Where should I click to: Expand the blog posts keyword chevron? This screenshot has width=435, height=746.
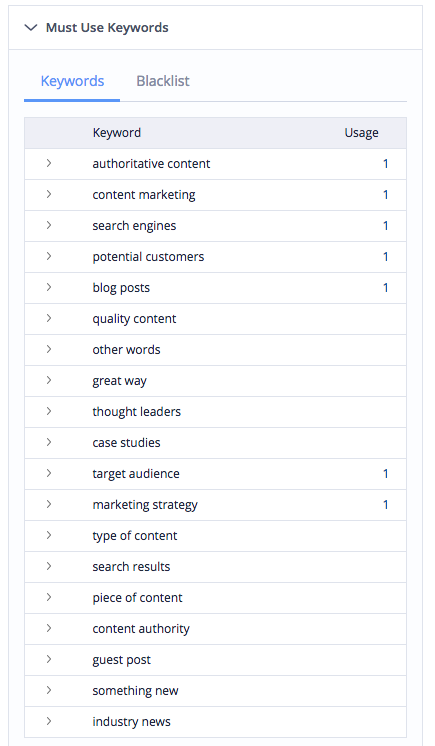coord(49,287)
